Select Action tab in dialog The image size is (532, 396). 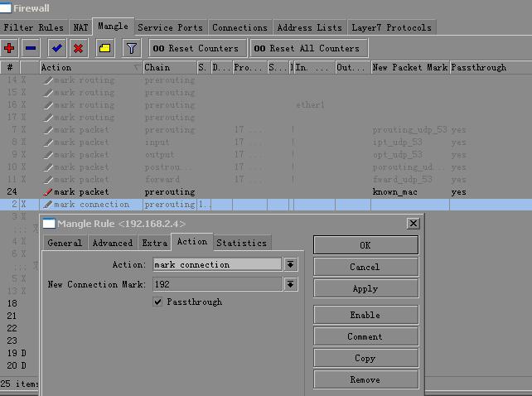tap(192, 242)
